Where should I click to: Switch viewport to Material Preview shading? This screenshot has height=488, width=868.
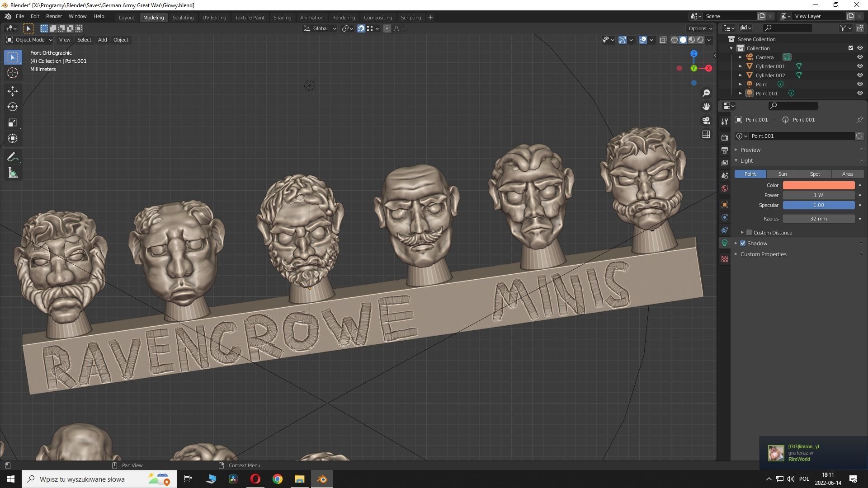[692, 40]
